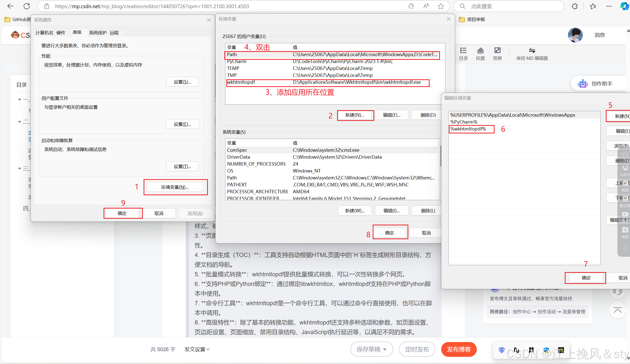The width and height of the screenshot is (630, 364).
Task: Click the CSDN monkey logo
Action: (15, 35)
